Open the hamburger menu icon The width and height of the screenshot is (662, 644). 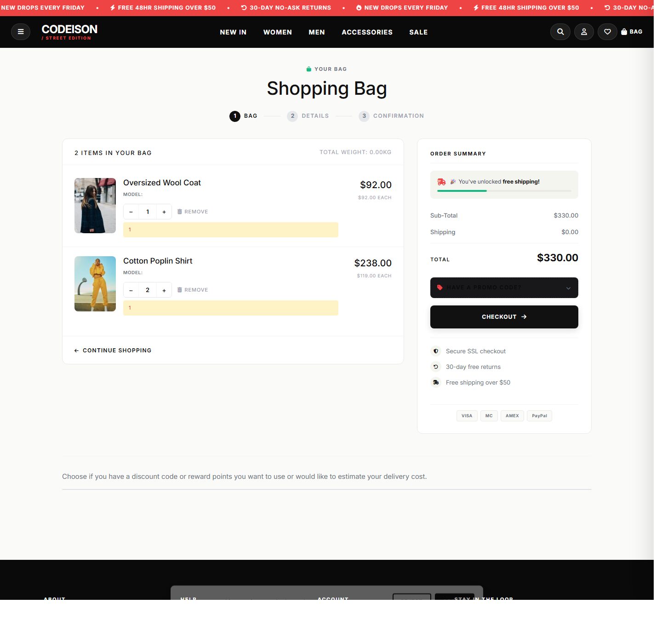pyautogui.click(x=21, y=32)
